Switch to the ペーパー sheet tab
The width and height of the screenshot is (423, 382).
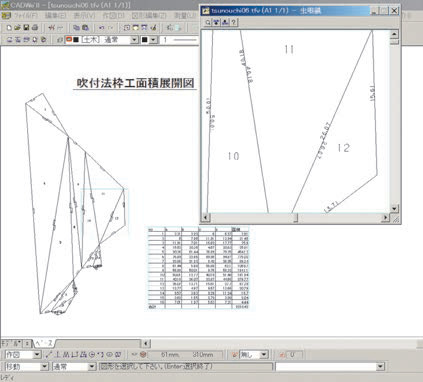click(x=44, y=343)
